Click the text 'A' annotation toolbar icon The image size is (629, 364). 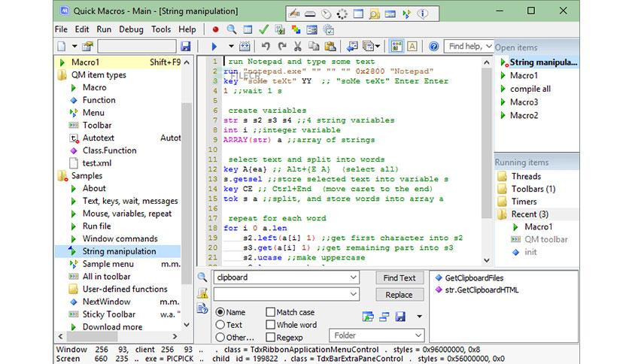click(412, 47)
